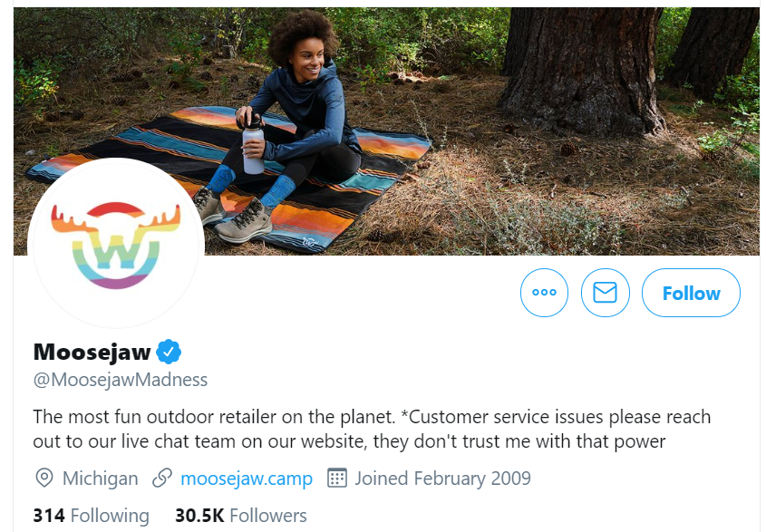Click the chain link icon

[162, 478]
